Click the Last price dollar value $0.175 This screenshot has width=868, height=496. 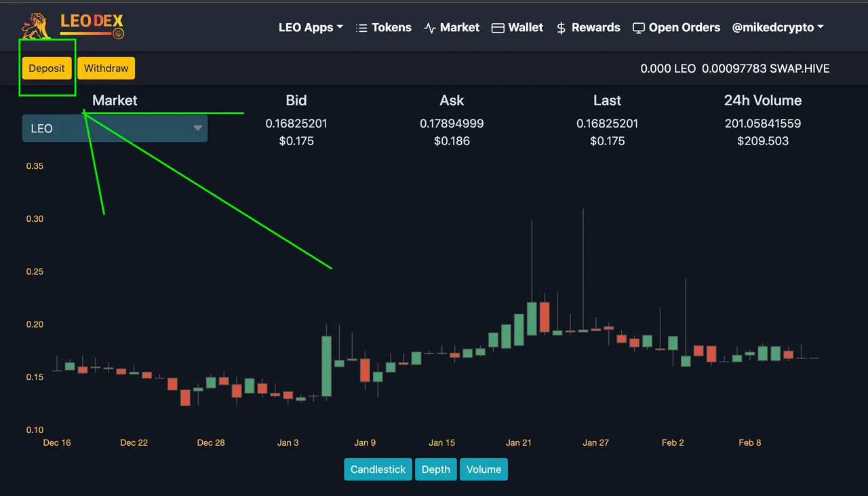tap(607, 141)
